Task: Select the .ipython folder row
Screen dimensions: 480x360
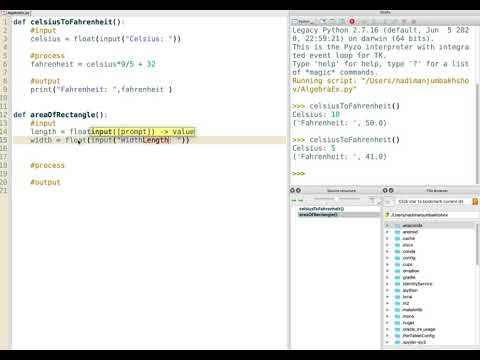Action: 429,291
